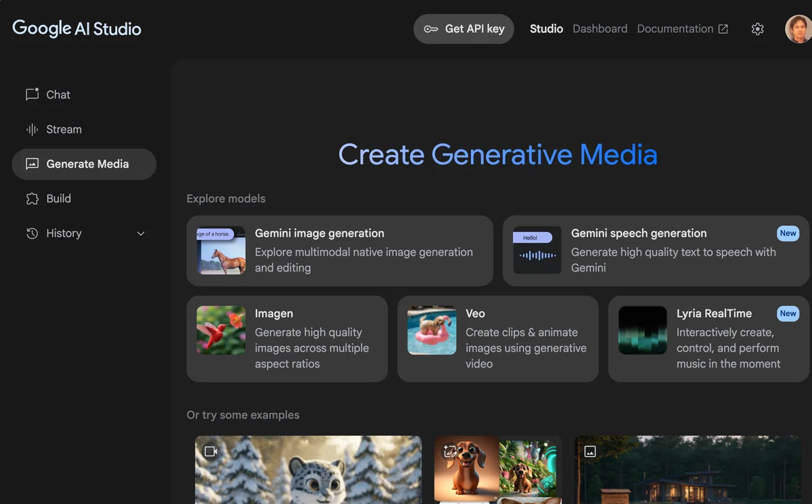Open the snow leopard video example
Image resolution: width=812 pixels, height=504 pixels.
(309, 469)
